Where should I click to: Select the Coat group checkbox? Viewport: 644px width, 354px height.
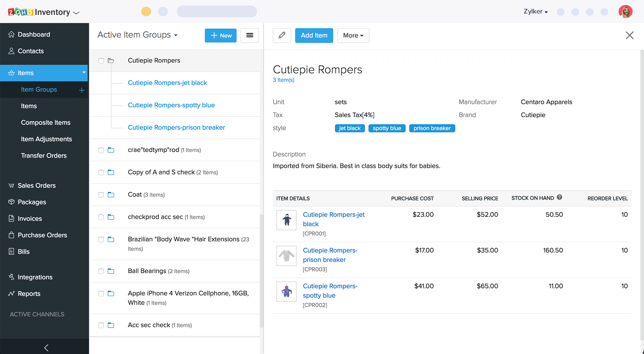(101, 195)
